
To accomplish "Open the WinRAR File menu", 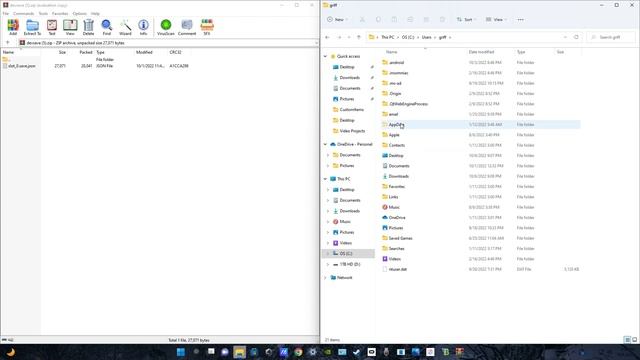I will pyautogui.click(x=6, y=13).
